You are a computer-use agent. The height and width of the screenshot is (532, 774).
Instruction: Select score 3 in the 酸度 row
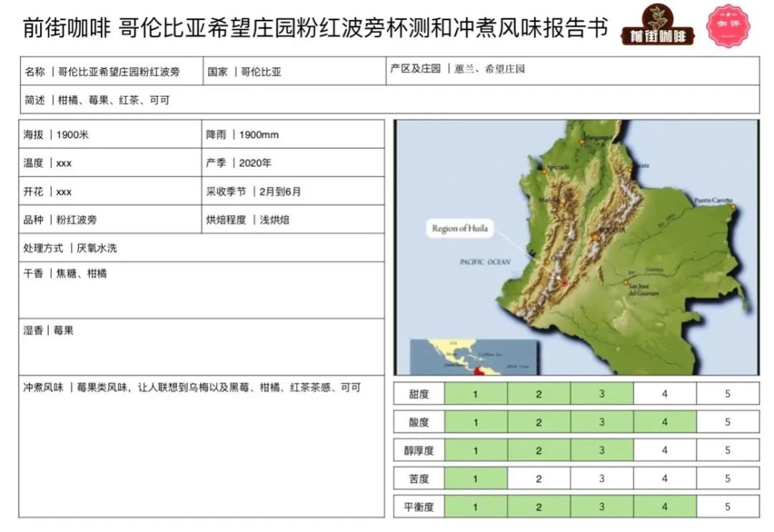602,422
